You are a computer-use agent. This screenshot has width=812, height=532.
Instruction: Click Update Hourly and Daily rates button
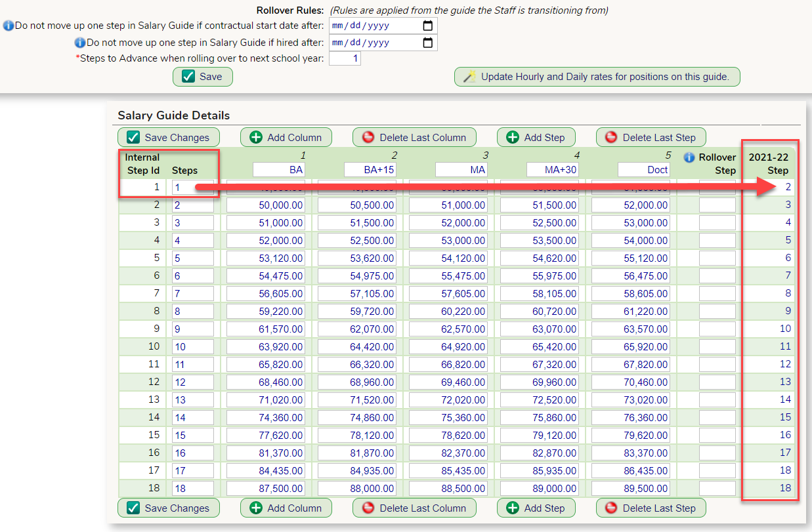point(597,76)
